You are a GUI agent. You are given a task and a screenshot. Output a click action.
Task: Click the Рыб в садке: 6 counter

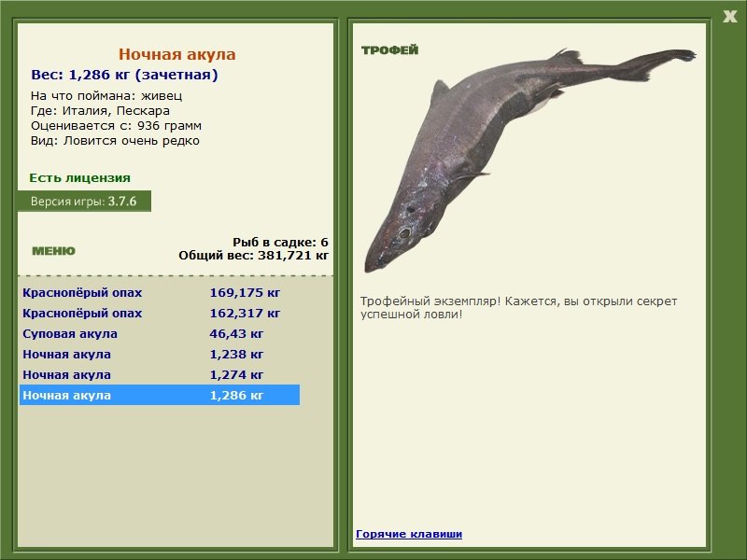[280, 242]
